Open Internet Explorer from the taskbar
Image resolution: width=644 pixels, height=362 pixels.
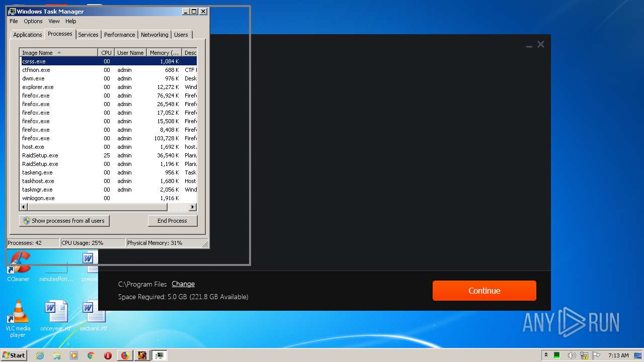(x=40, y=355)
